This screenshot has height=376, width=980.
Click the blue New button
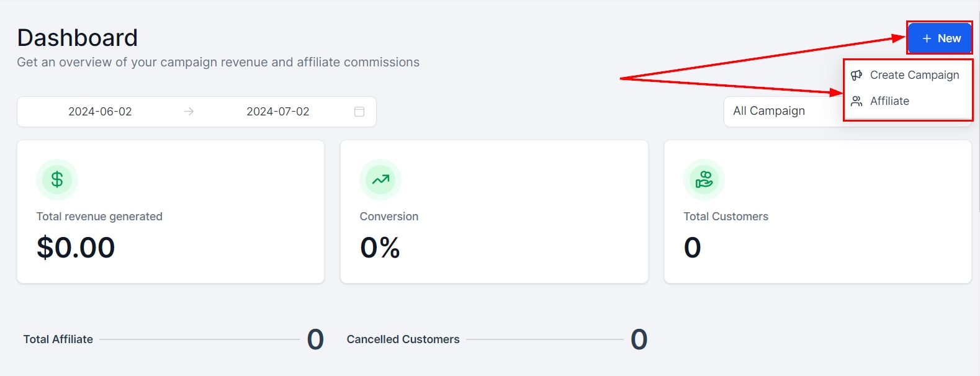940,38
